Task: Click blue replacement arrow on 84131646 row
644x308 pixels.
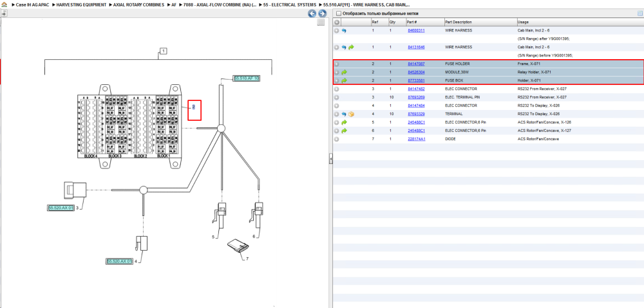Action: 344,48
